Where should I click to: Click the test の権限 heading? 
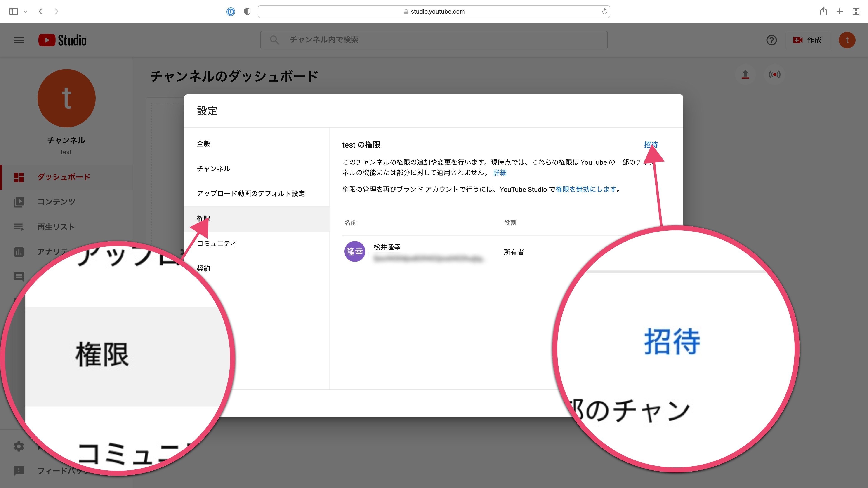tap(361, 145)
